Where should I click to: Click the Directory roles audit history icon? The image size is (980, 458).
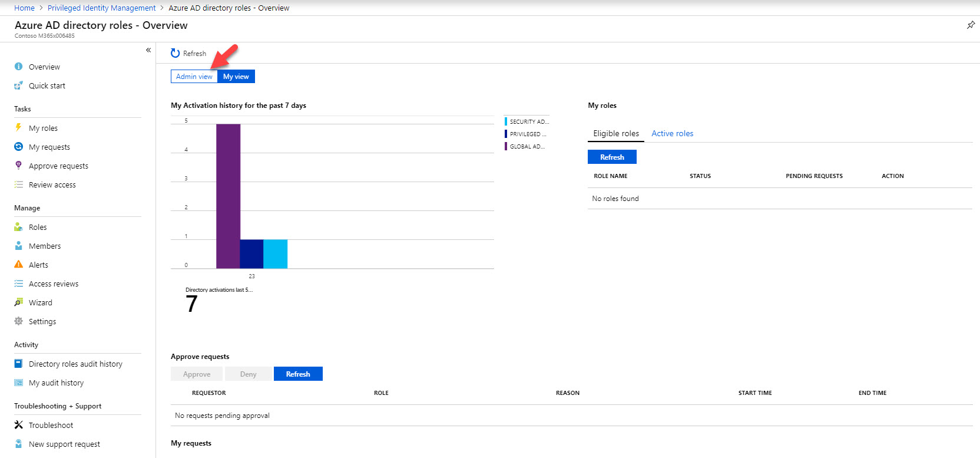[x=18, y=364]
